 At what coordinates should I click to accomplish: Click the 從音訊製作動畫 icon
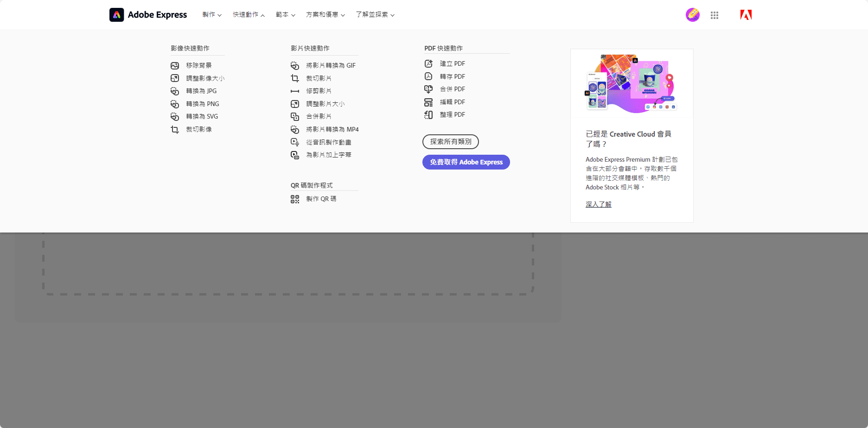295,142
